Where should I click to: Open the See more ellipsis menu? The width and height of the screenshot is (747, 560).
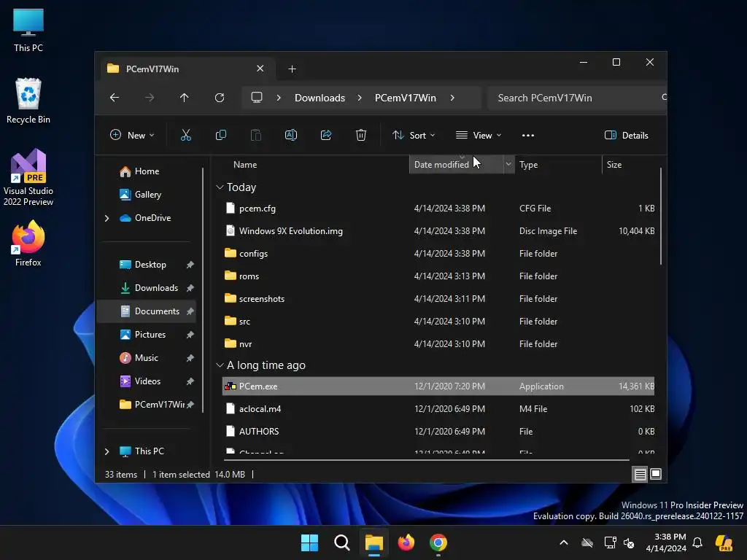click(x=528, y=135)
